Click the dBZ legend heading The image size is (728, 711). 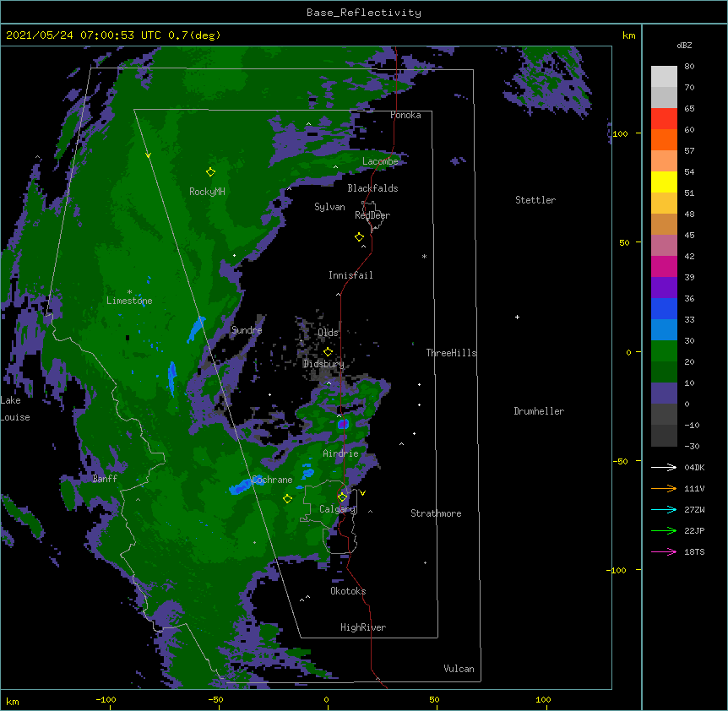click(684, 46)
